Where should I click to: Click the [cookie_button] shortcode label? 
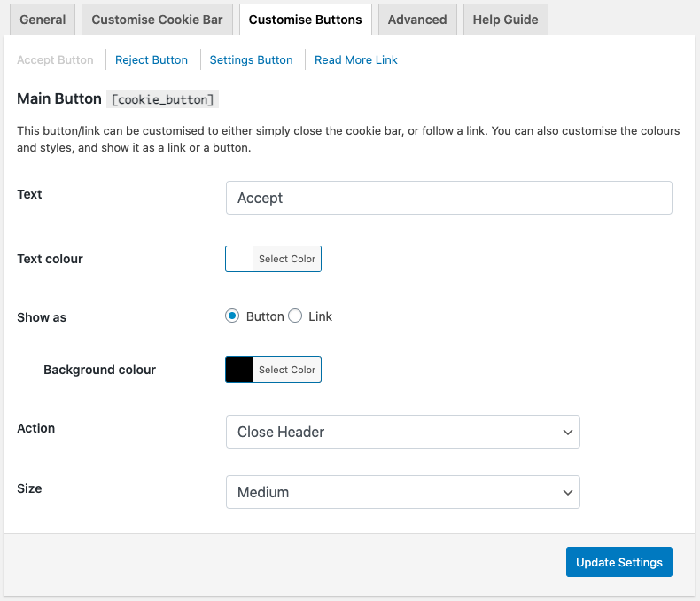(162, 99)
